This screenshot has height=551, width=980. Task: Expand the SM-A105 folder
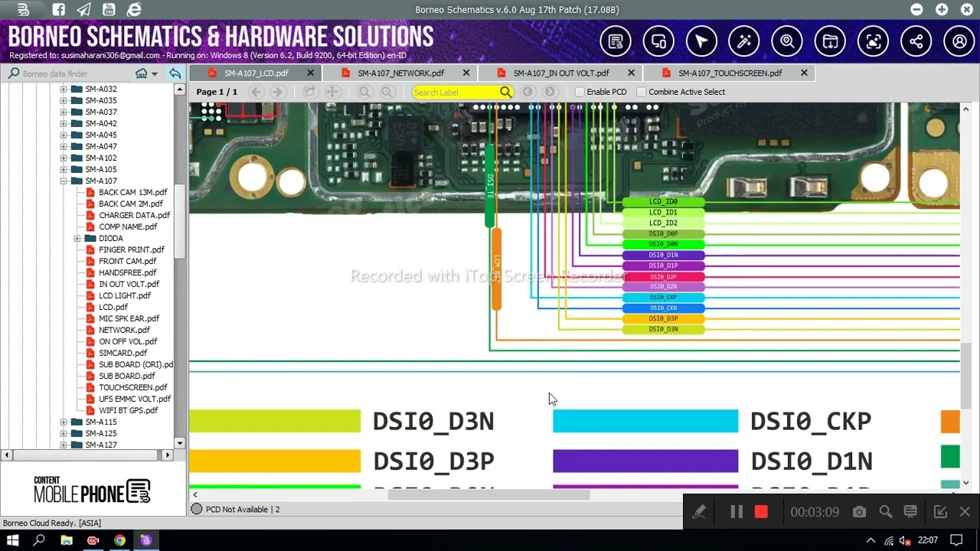pyautogui.click(x=64, y=169)
